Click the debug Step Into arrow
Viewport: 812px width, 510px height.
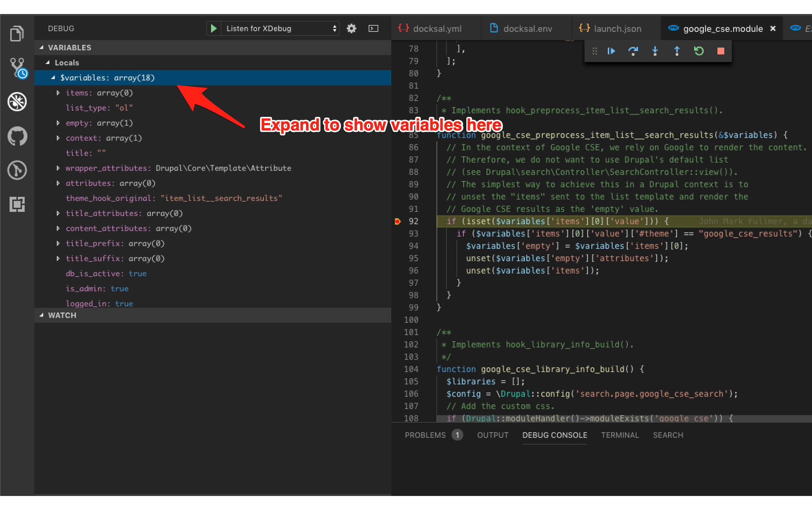click(655, 51)
